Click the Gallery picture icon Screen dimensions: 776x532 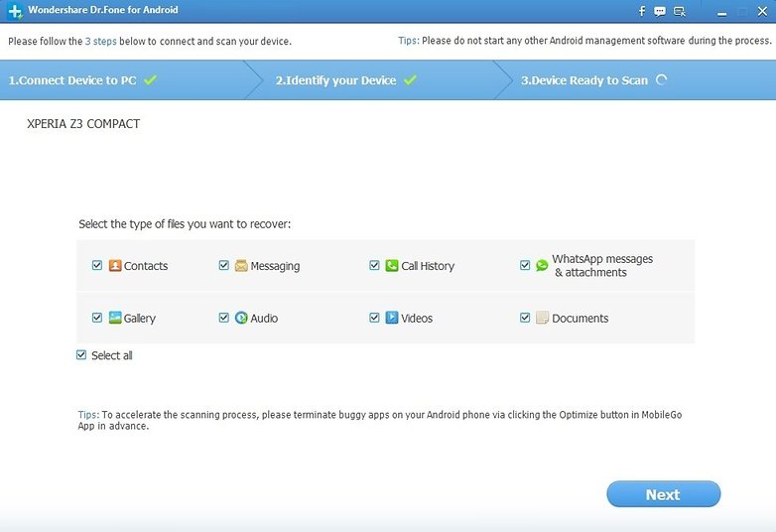[x=115, y=318]
